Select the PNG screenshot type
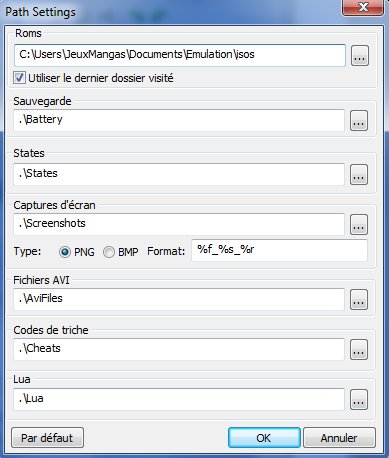 coord(64,252)
